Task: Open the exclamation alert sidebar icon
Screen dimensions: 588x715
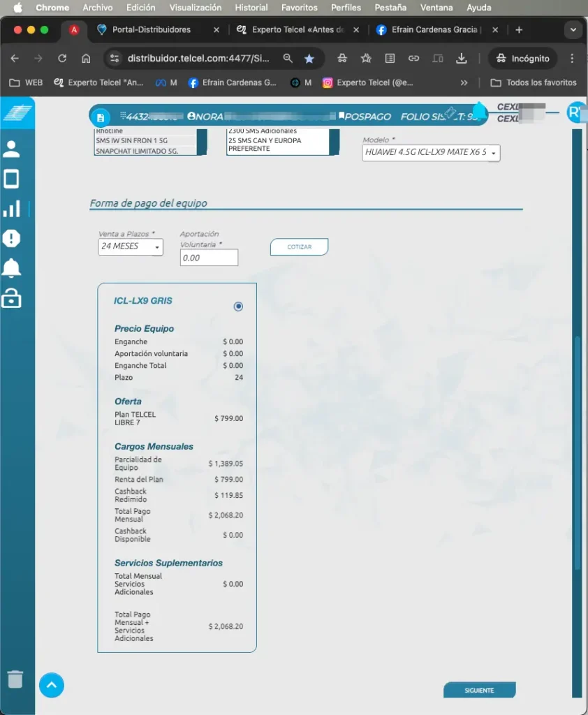Action: point(11,238)
